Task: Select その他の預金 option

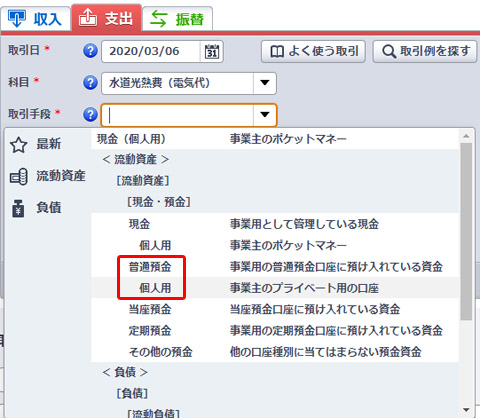Action: point(275,352)
